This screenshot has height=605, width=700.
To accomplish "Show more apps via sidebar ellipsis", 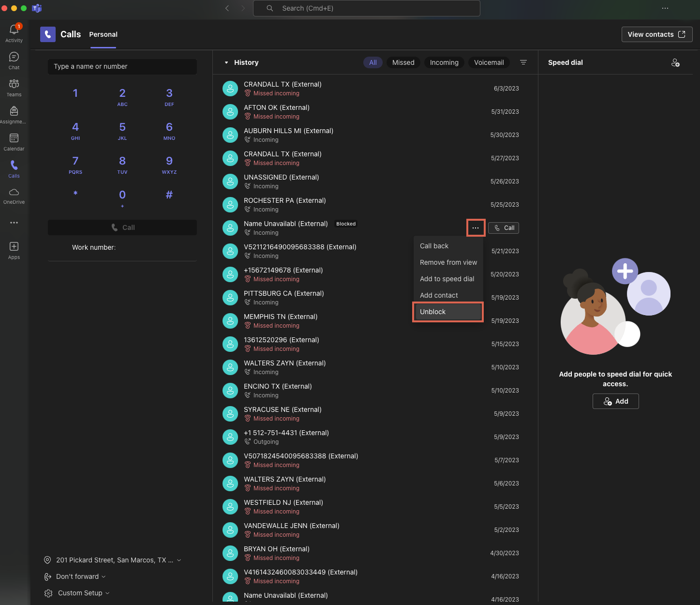I will [14, 223].
